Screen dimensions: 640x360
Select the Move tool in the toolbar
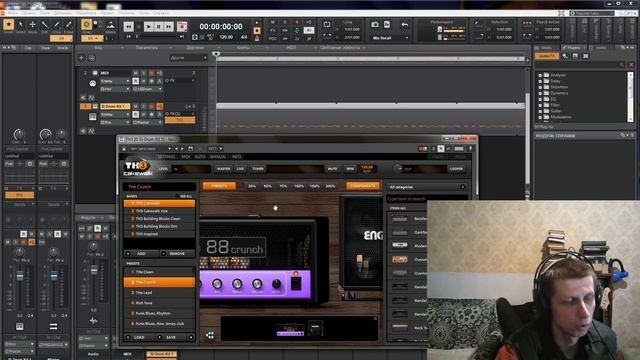coord(32,25)
